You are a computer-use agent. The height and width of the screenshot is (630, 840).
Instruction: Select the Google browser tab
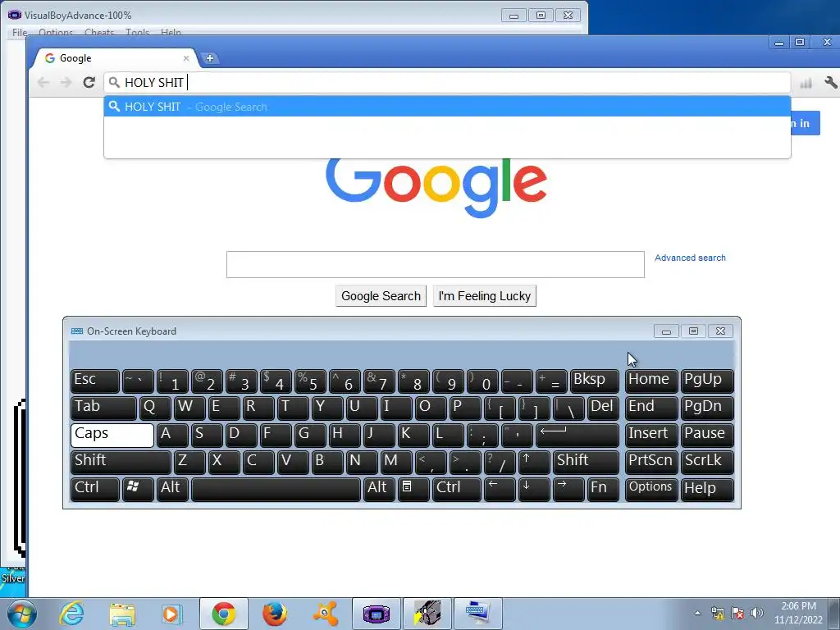(x=114, y=58)
